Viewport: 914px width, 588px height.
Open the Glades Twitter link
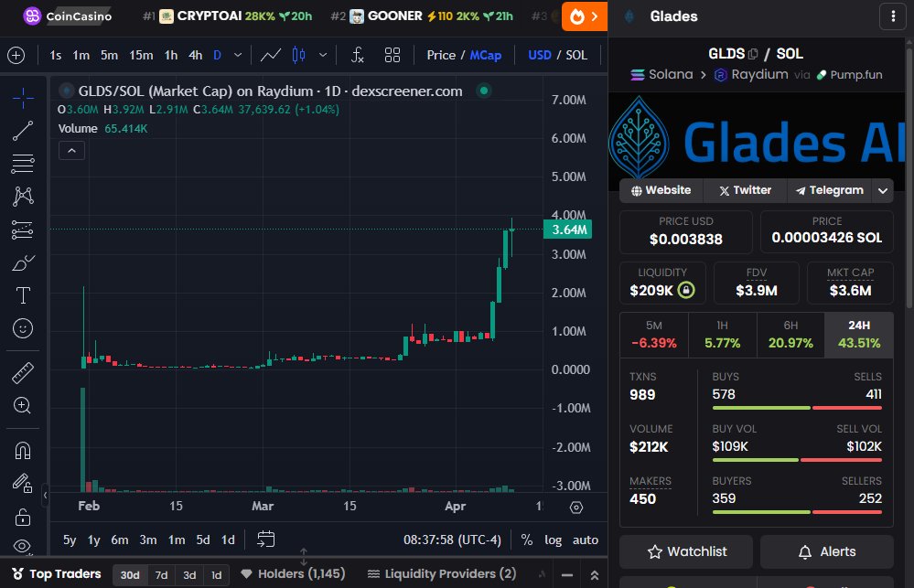745,190
